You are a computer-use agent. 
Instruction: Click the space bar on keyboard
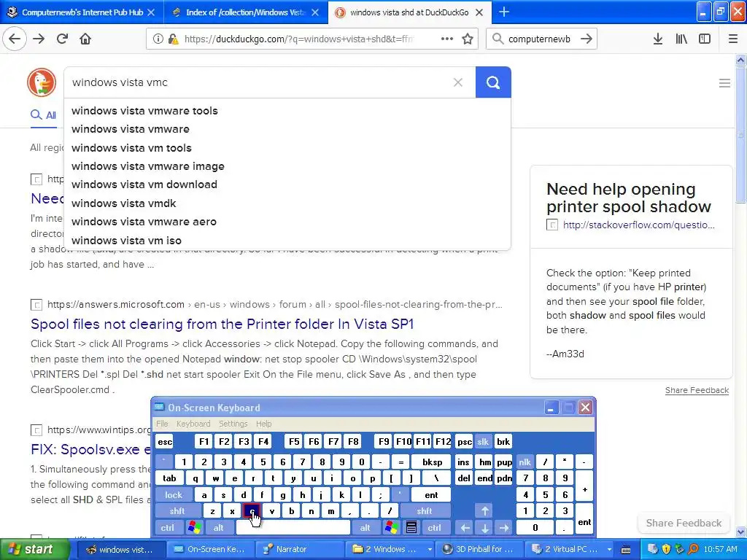pyautogui.click(x=293, y=528)
